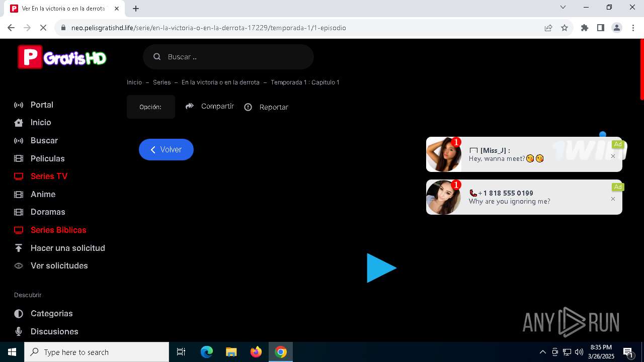Image resolution: width=644 pixels, height=362 pixels.
Task: Click the Categorias half-circle icon
Action: 19,314
